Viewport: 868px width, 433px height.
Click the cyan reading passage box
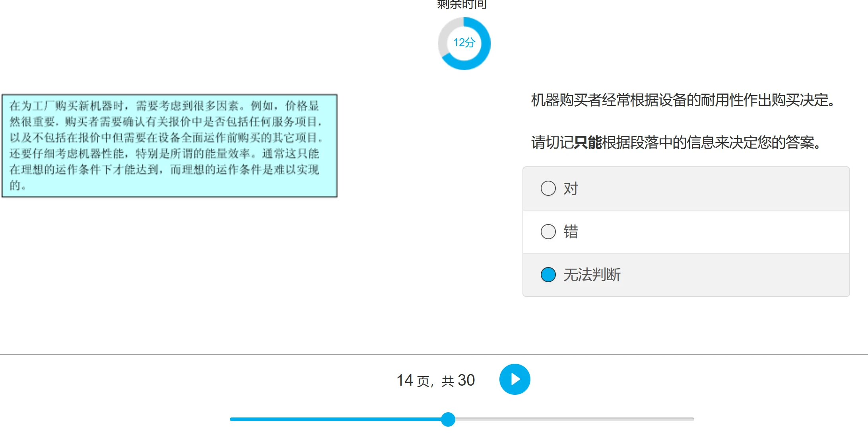coord(169,146)
